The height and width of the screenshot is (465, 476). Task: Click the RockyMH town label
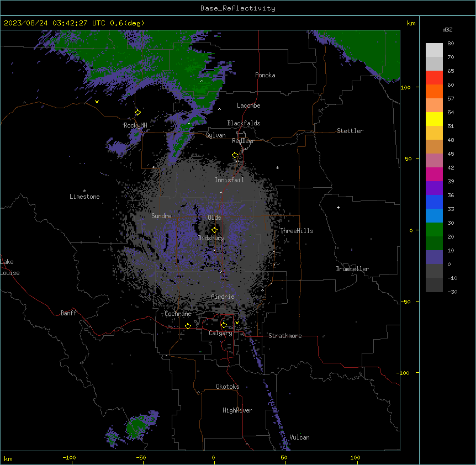click(135, 125)
